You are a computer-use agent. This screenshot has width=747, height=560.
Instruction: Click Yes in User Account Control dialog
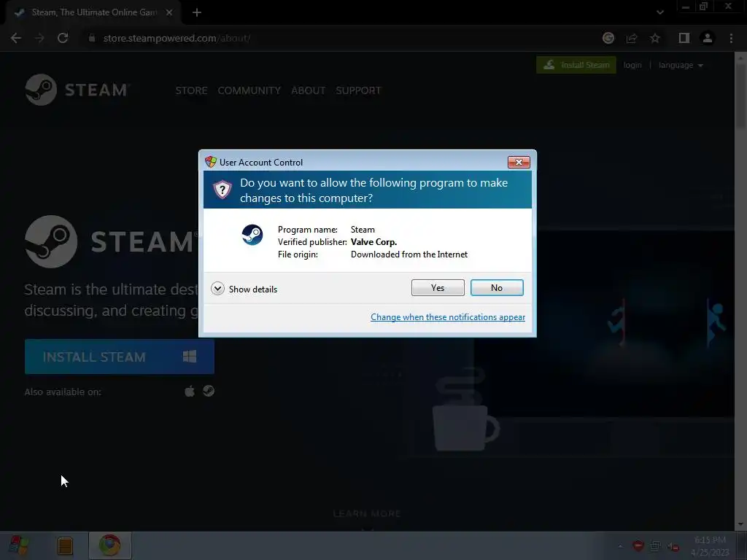[438, 287]
